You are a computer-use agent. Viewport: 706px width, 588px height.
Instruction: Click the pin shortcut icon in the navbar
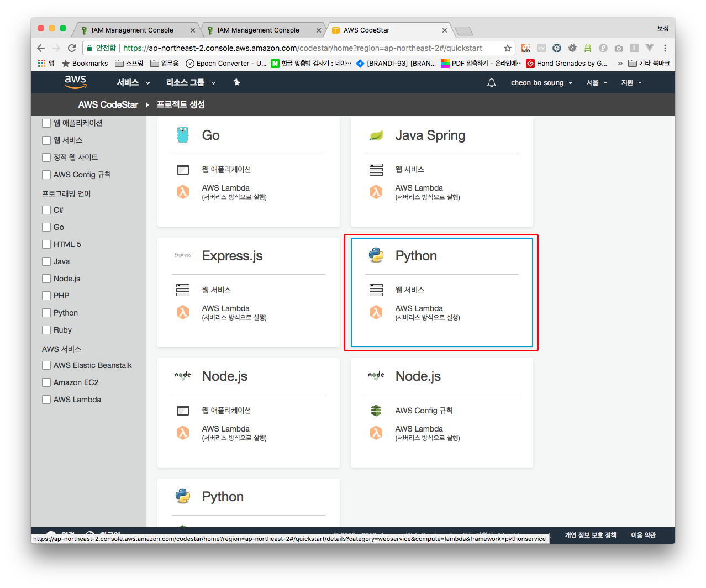click(236, 82)
